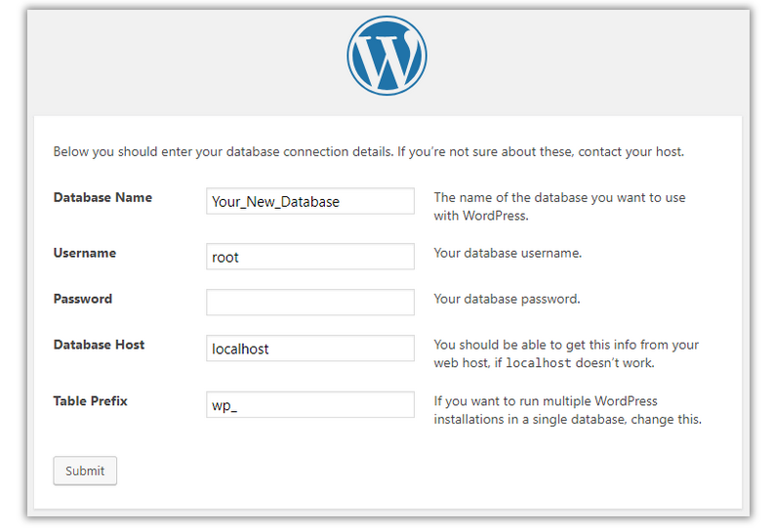Click the empty Password input field

[310, 302]
